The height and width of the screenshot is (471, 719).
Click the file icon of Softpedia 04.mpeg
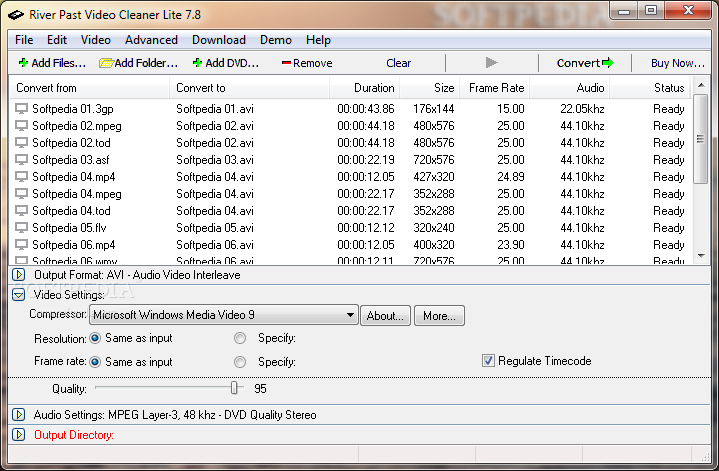[x=22, y=194]
